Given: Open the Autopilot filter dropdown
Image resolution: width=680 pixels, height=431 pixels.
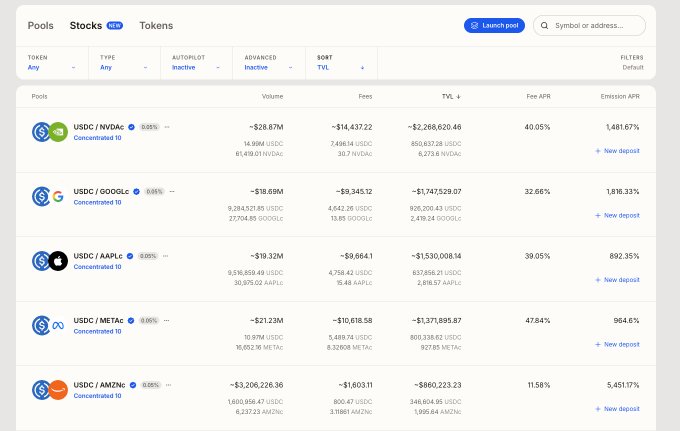Looking at the screenshot, I should point(196,63).
